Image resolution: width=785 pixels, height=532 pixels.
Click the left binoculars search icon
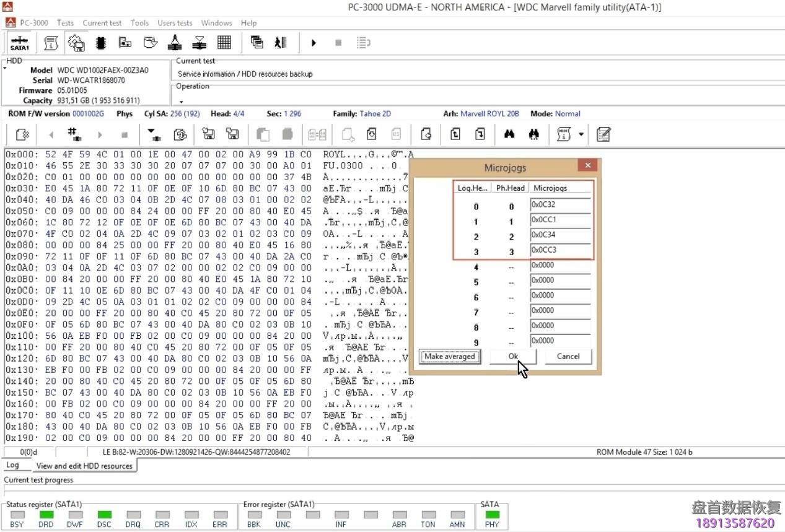coord(509,134)
